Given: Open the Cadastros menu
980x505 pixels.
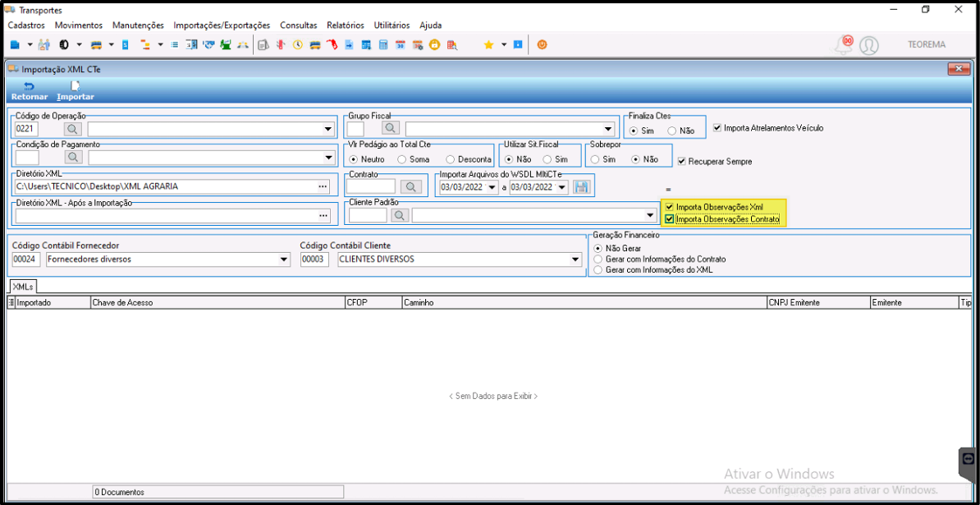Looking at the screenshot, I should tap(26, 25).
